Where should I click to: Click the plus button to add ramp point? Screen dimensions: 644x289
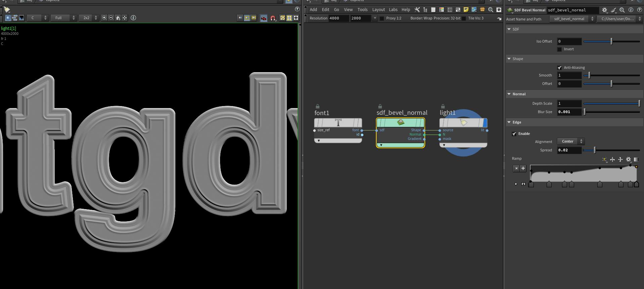tap(523, 168)
